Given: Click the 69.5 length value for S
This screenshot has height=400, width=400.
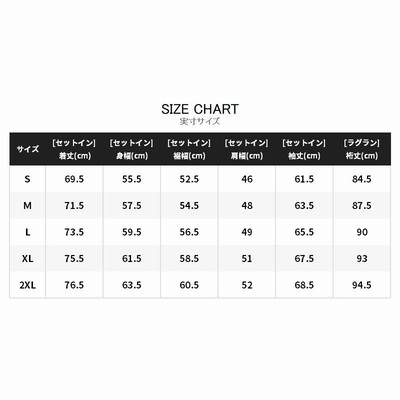Looking at the screenshot, I should click(74, 179).
